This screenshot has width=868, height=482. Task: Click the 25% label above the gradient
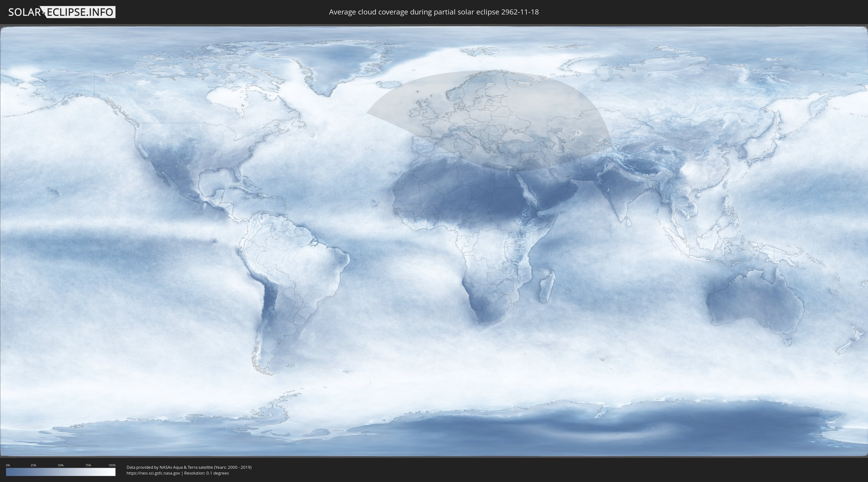[33, 465]
